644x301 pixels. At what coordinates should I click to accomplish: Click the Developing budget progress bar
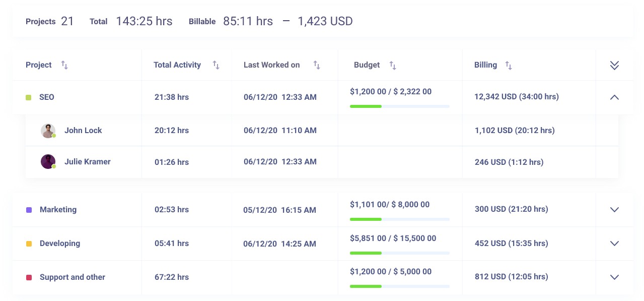pyautogui.click(x=399, y=253)
